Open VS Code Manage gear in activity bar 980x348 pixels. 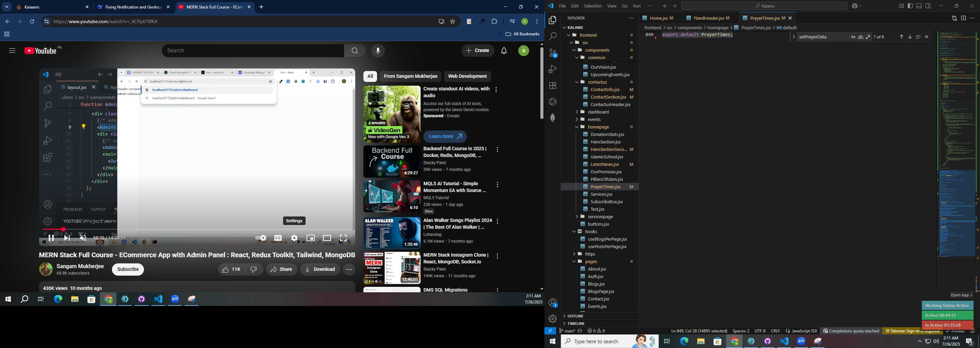(552, 319)
